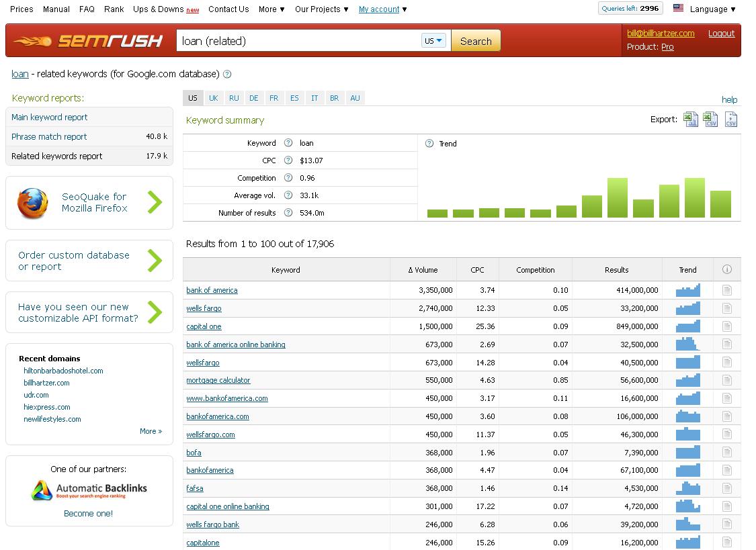Click the US flag language icon
This screenshot has height=550, width=756.
pyautogui.click(x=678, y=7)
